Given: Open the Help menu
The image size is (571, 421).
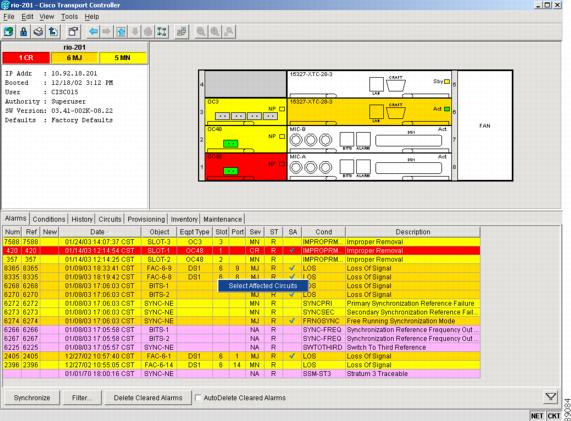Looking at the screenshot, I should pos(92,17).
